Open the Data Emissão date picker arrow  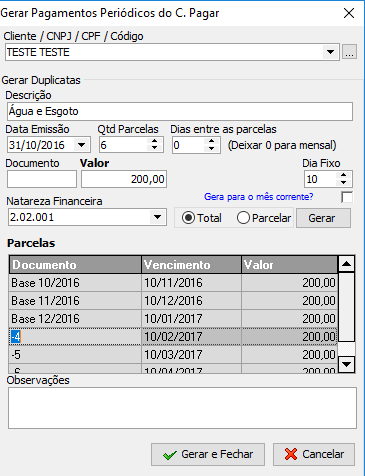[81, 145]
